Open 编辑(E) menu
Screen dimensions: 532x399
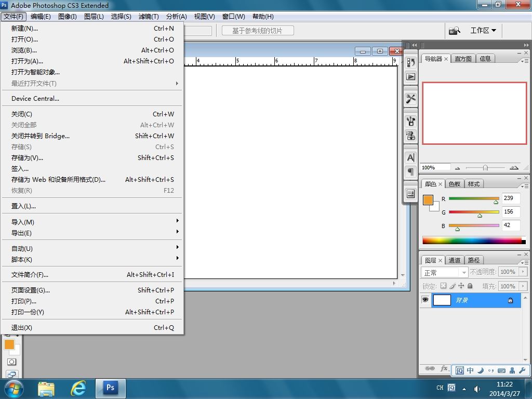click(x=41, y=16)
